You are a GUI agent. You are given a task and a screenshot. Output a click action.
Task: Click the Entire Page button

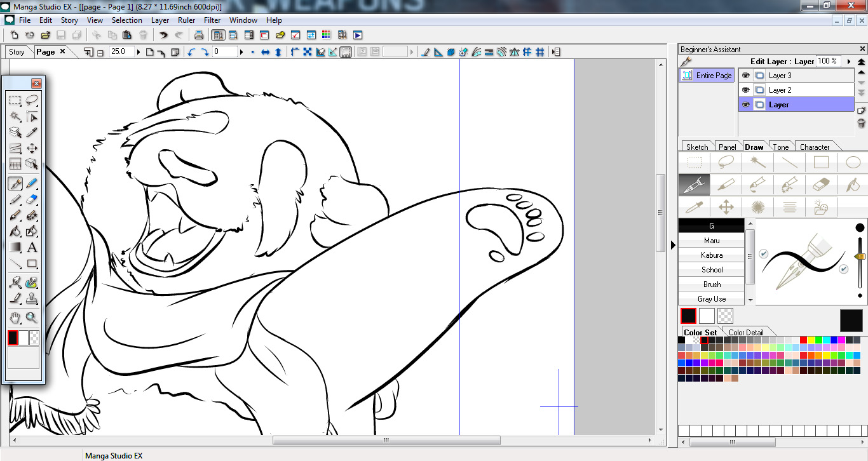pos(707,76)
